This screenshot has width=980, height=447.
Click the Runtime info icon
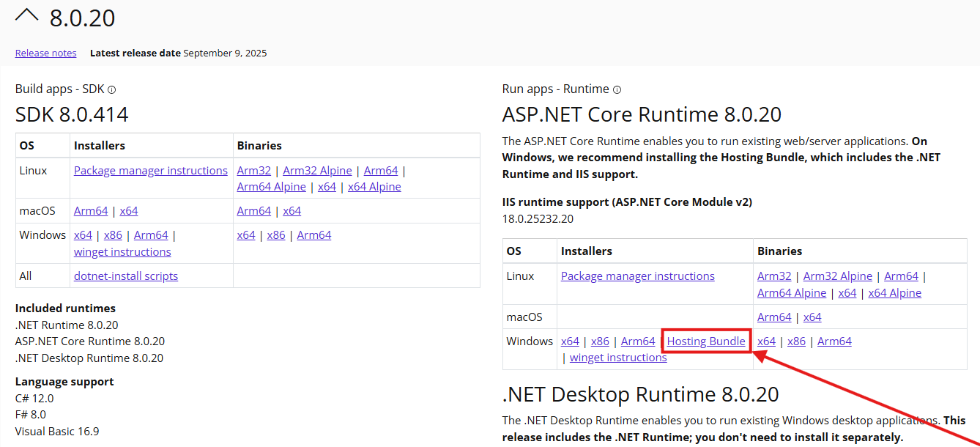(617, 89)
